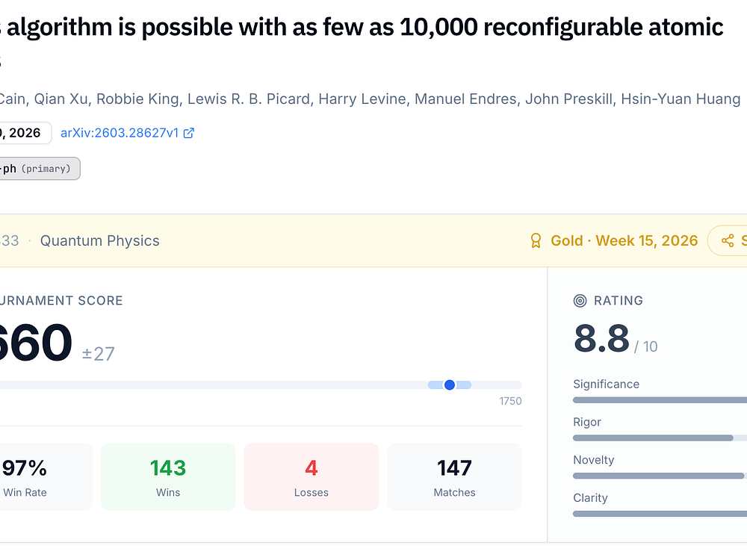747x560 pixels.
Task: Click the Gold · Week 15, 2026 badge
Action: tap(624, 240)
